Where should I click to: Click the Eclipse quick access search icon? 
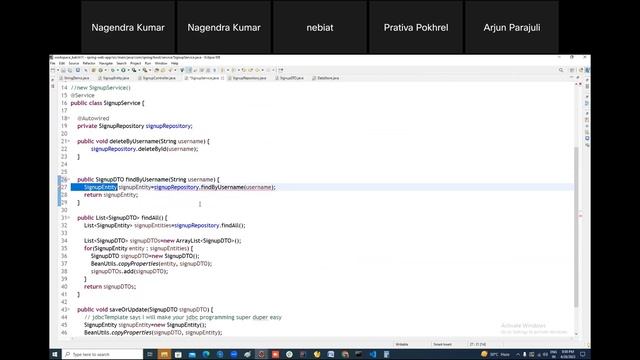(561, 70)
